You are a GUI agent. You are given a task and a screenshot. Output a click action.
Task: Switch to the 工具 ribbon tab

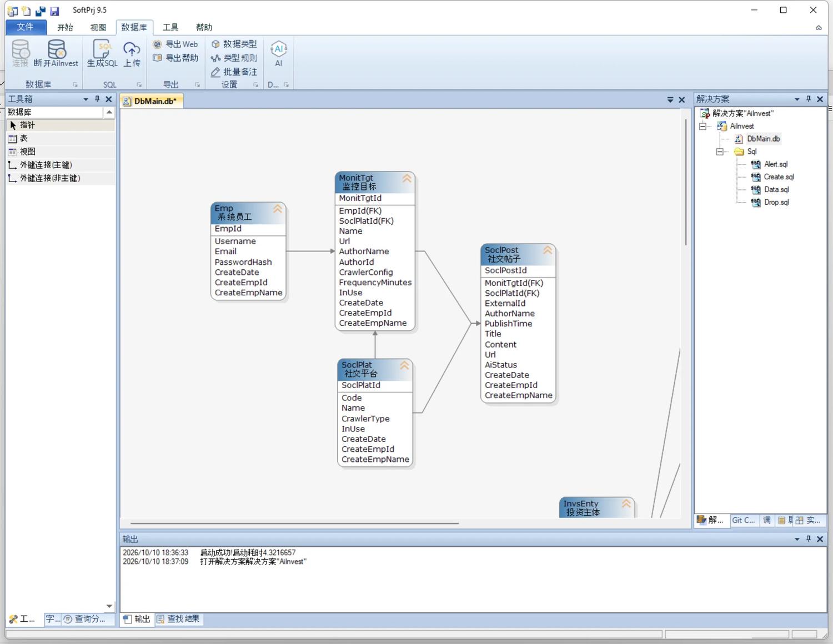point(170,27)
